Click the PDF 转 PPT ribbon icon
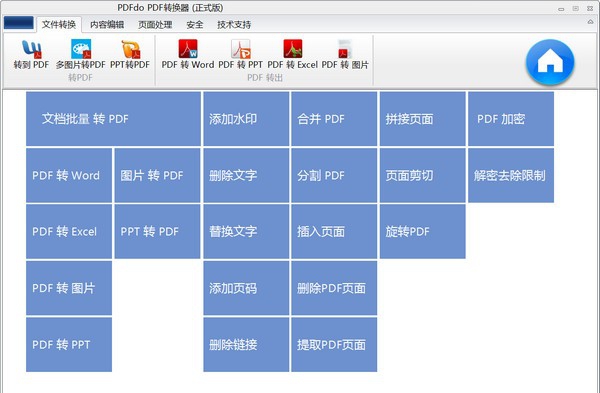600x393 pixels. pos(240,55)
